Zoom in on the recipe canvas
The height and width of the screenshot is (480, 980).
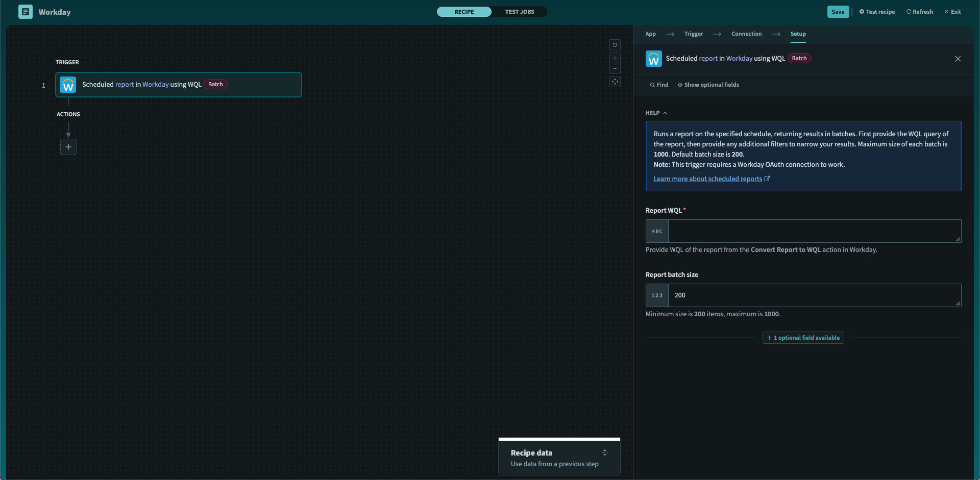point(615,58)
